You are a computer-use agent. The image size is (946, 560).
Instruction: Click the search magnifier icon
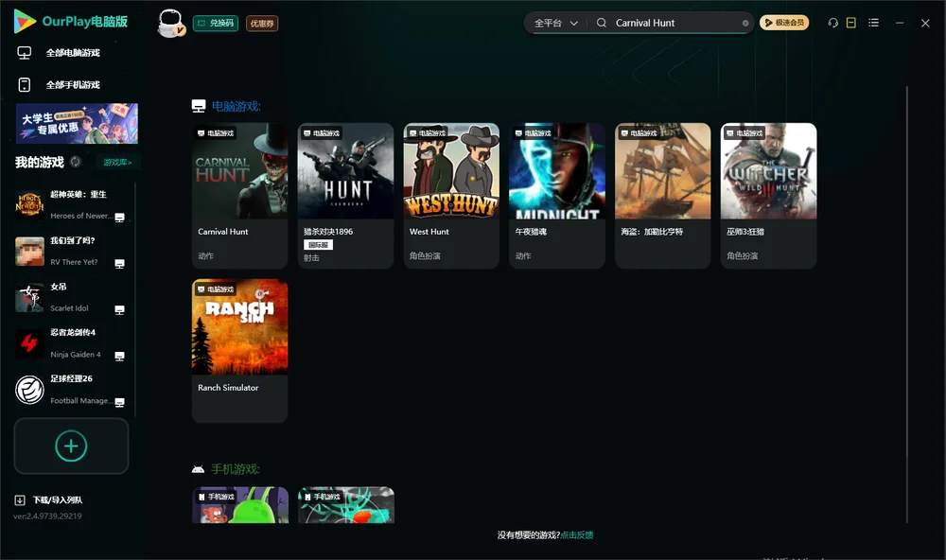602,23
